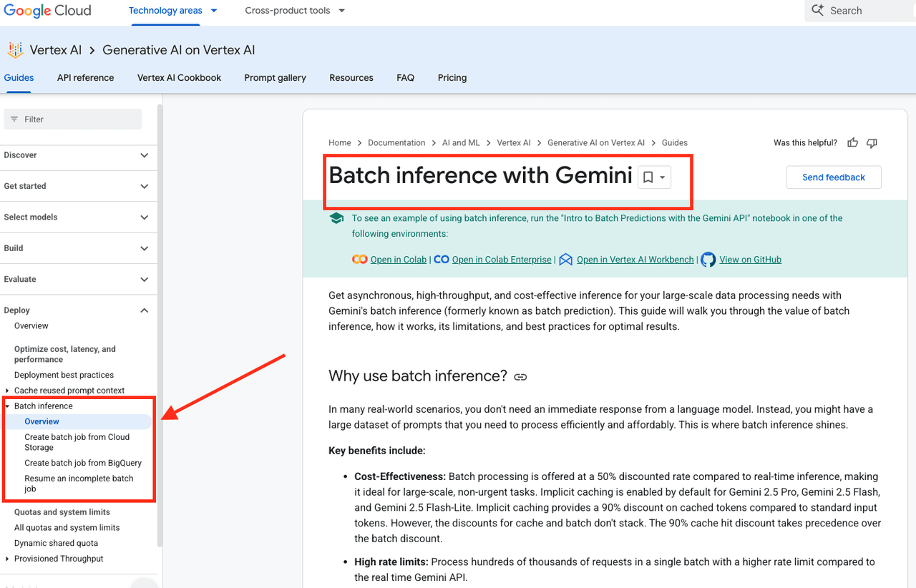Click the sidebar vertical scrollbar
This screenshot has width=916, height=588.
160,325
